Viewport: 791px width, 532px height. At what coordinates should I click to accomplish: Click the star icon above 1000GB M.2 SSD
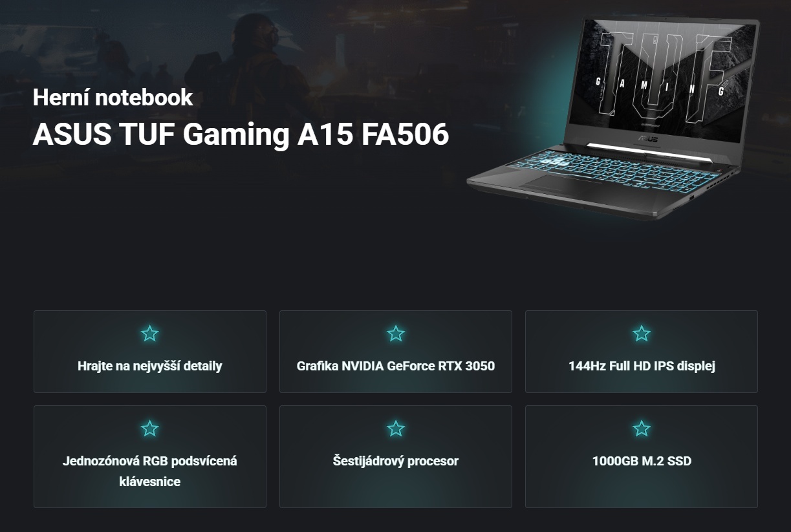point(641,429)
